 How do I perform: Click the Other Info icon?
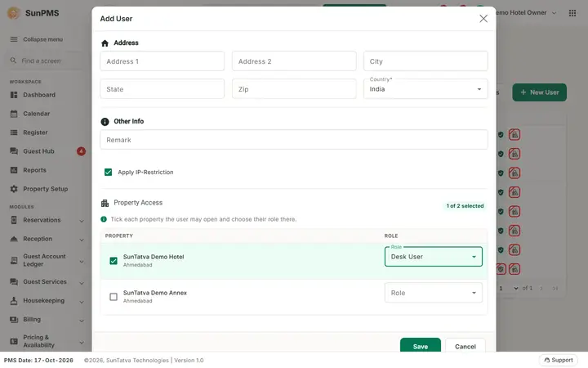point(105,122)
